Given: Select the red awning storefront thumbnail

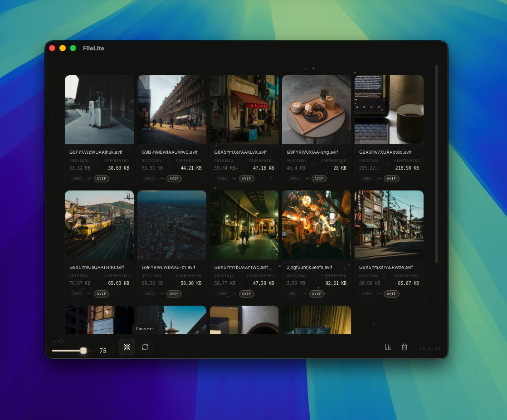Looking at the screenshot, I should click(244, 109).
